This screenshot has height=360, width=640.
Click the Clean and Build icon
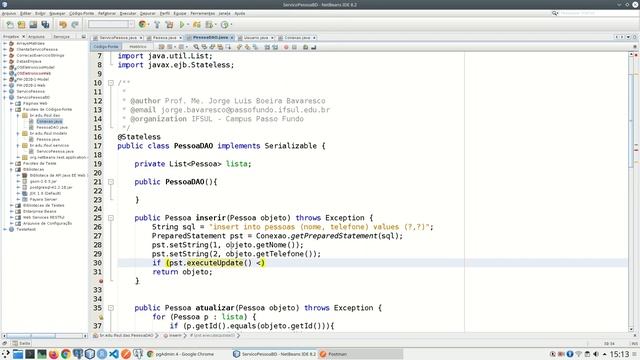(x=169, y=25)
